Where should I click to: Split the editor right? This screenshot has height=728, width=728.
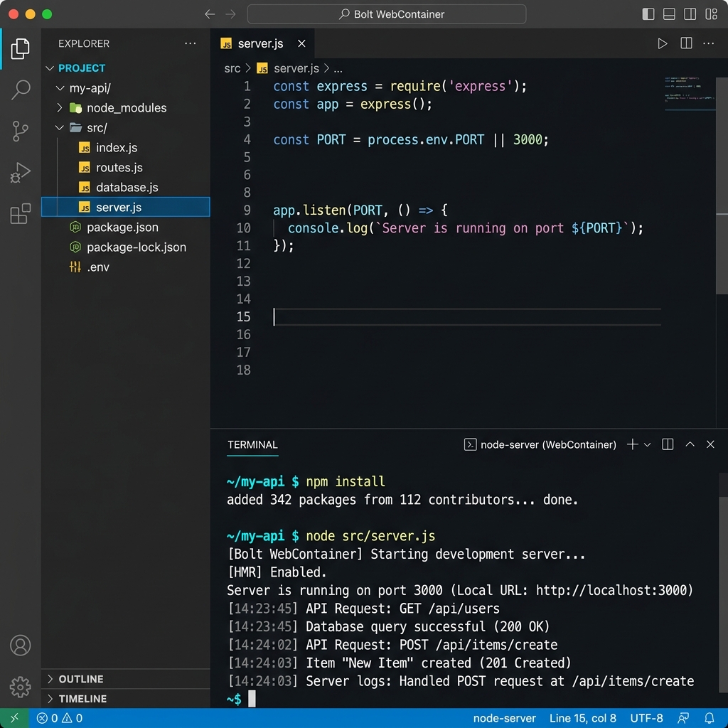point(686,43)
